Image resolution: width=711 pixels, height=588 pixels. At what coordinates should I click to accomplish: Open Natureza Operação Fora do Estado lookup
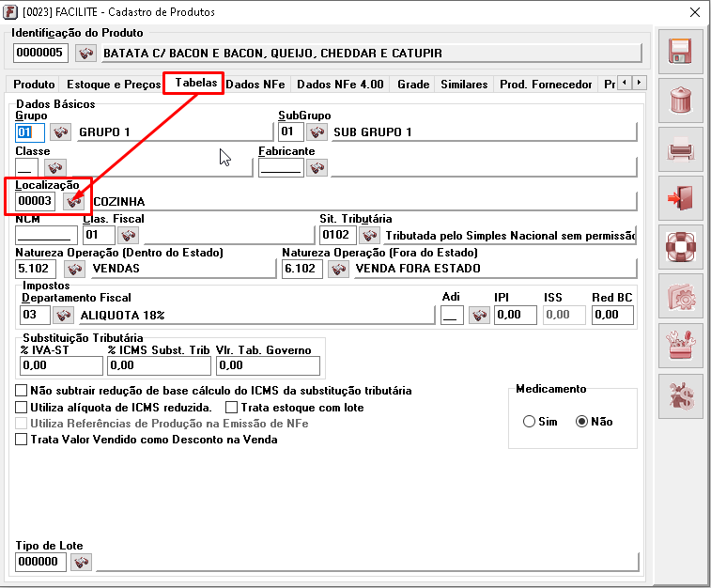click(x=338, y=270)
